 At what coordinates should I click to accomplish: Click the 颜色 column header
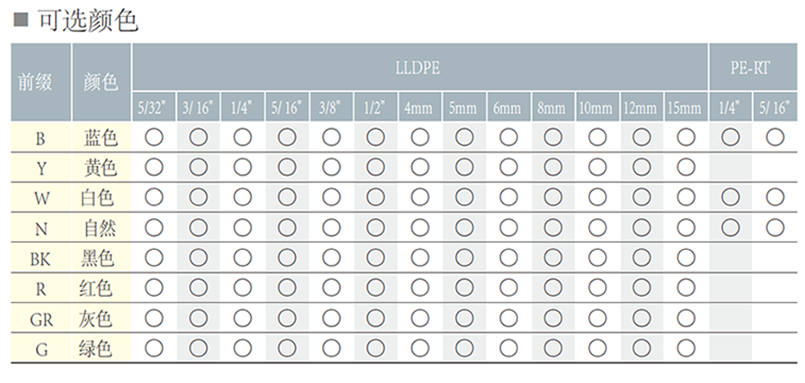[x=101, y=82]
